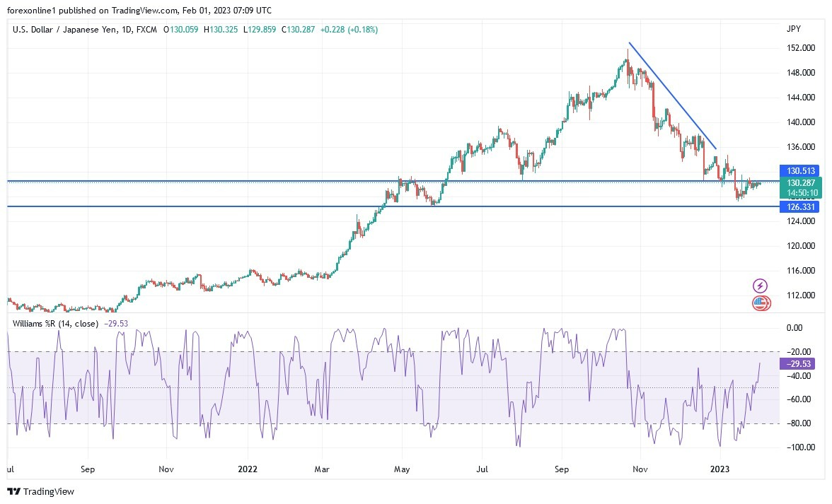Click the JPY currency label on price axis

tap(794, 29)
